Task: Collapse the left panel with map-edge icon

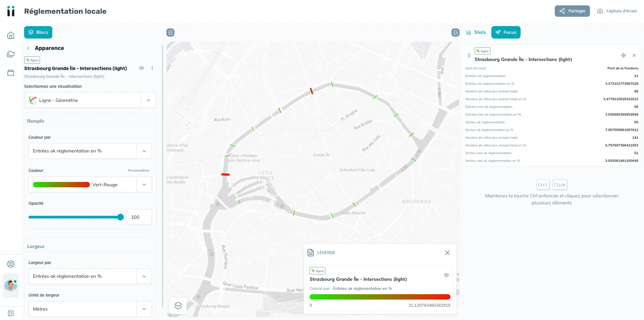Action: point(170,33)
